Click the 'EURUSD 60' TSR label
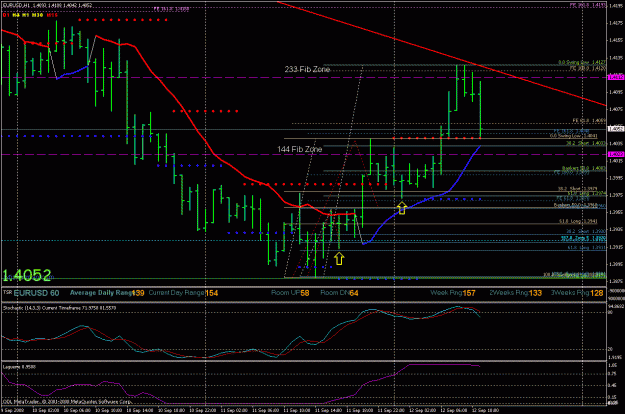Image resolution: width=625 pixels, height=414 pixels. [x=36, y=293]
